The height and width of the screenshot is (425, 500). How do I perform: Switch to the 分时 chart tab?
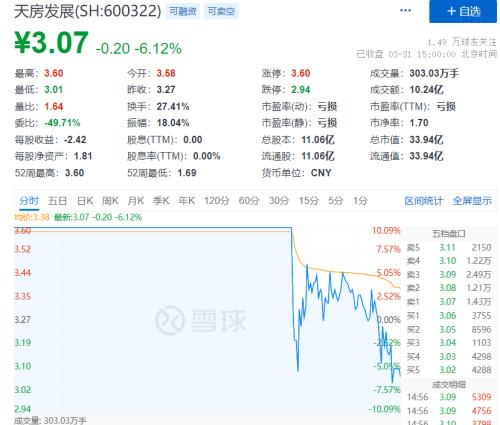click(x=29, y=201)
